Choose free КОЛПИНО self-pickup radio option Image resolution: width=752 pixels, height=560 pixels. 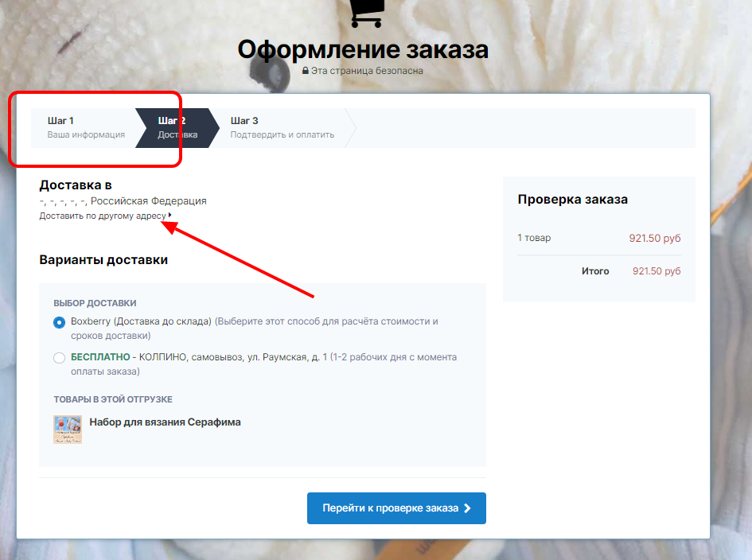tap(59, 358)
